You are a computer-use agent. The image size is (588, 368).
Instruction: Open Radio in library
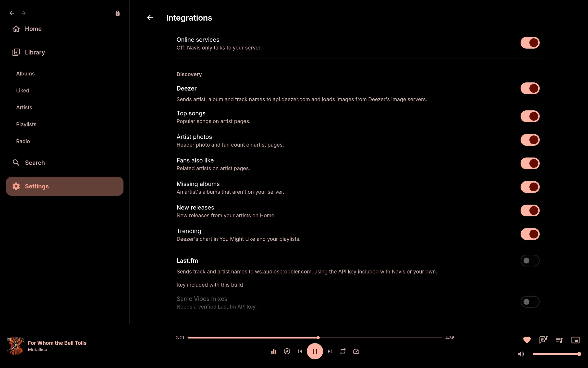[x=23, y=141]
